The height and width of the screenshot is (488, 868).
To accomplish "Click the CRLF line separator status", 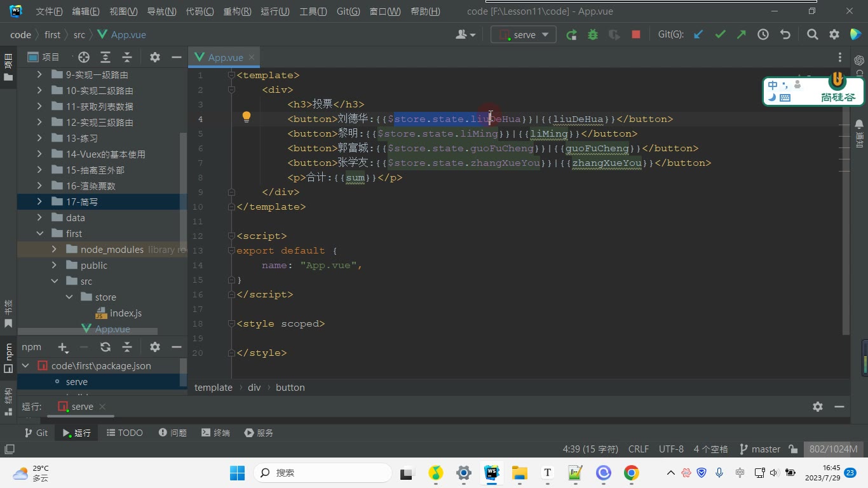I will pyautogui.click(x=639, y=449).
